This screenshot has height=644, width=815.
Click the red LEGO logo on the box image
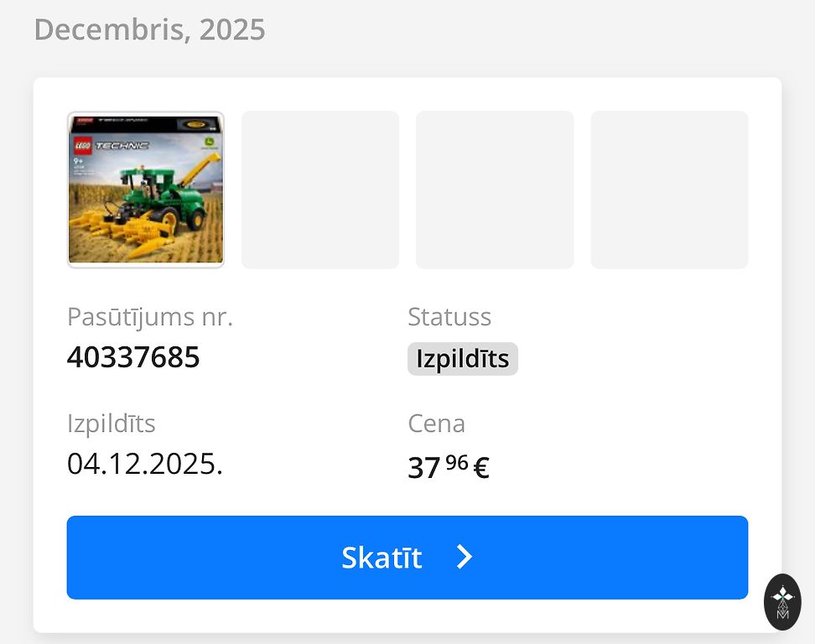tap(83, 144)
